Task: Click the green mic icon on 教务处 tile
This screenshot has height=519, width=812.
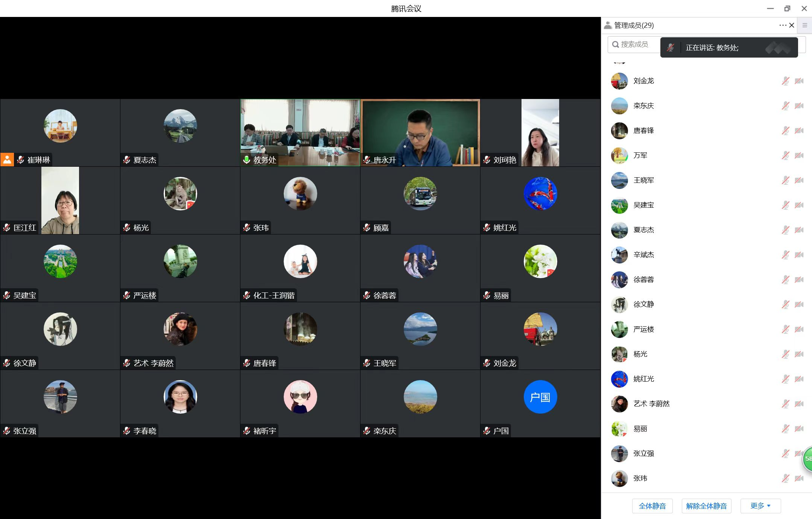Action: point(246,160)
